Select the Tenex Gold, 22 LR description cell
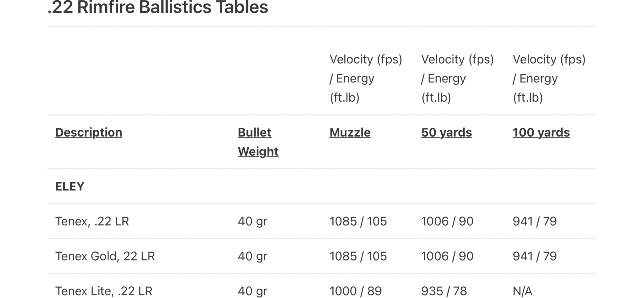Viewport: 644px width, 298px height. coord(105,256)
